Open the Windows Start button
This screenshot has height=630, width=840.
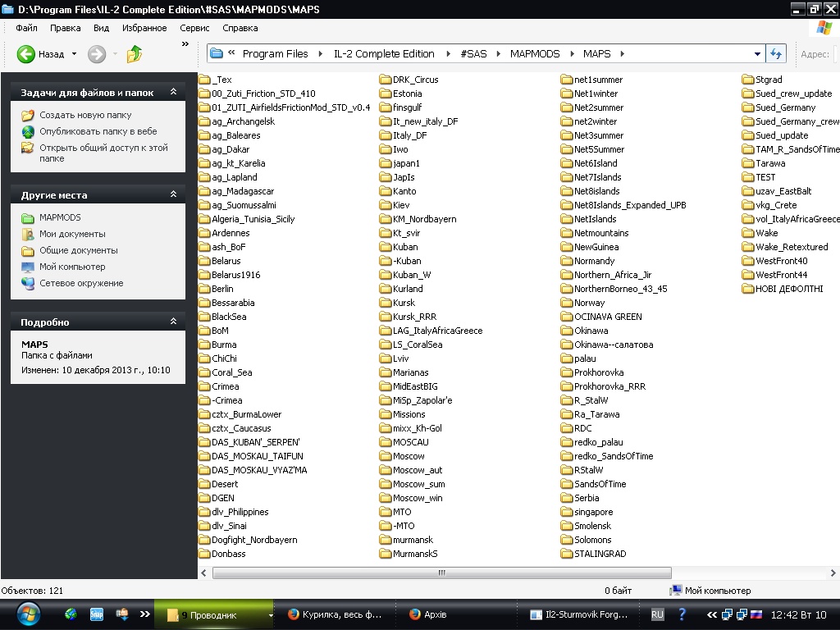tap(28, 614)
